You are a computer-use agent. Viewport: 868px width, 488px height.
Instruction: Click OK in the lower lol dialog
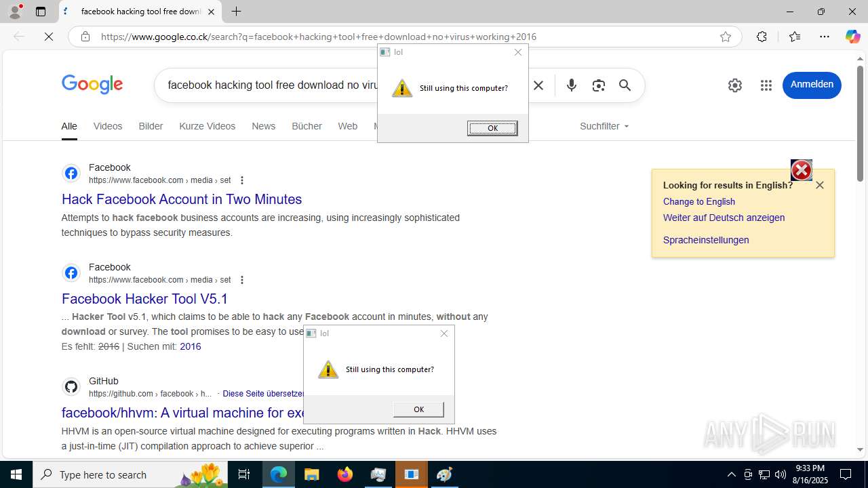click(x=418, y=409)
